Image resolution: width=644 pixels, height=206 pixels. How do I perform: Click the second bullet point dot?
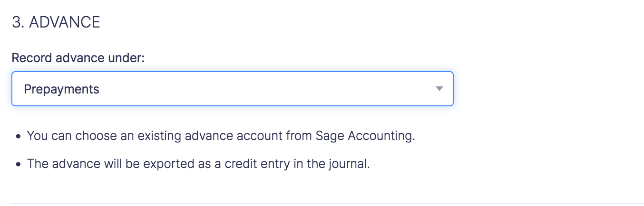pyautogui.click(x=18, y=165)
